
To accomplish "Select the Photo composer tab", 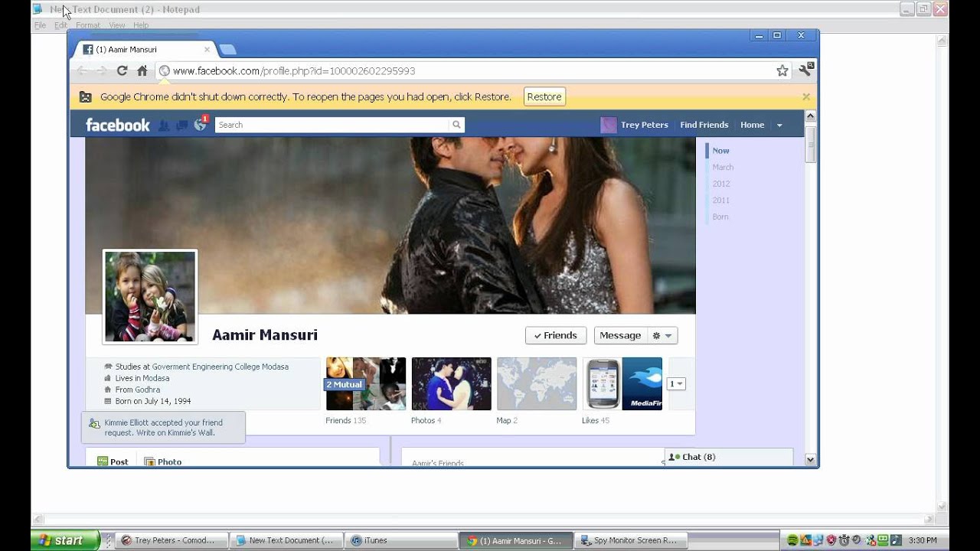I will pos(163,461).
